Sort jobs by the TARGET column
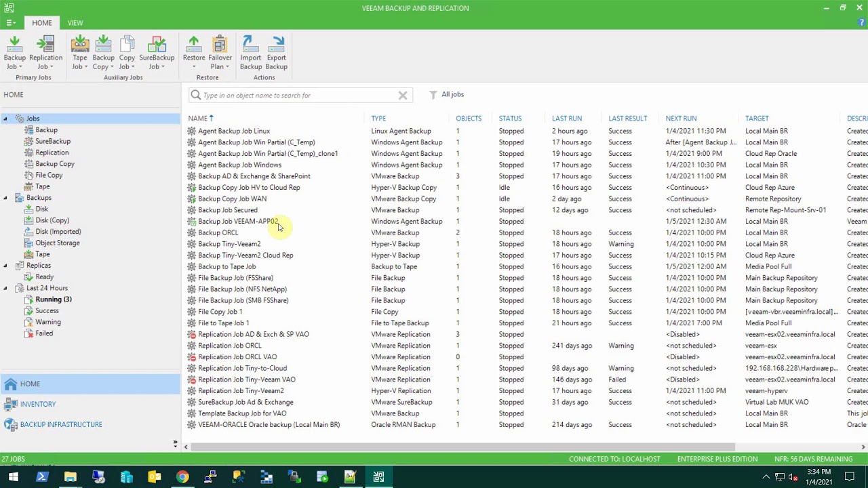Image resolution: width=868 pixels, height=488 pixels. [x=757, y=119]
